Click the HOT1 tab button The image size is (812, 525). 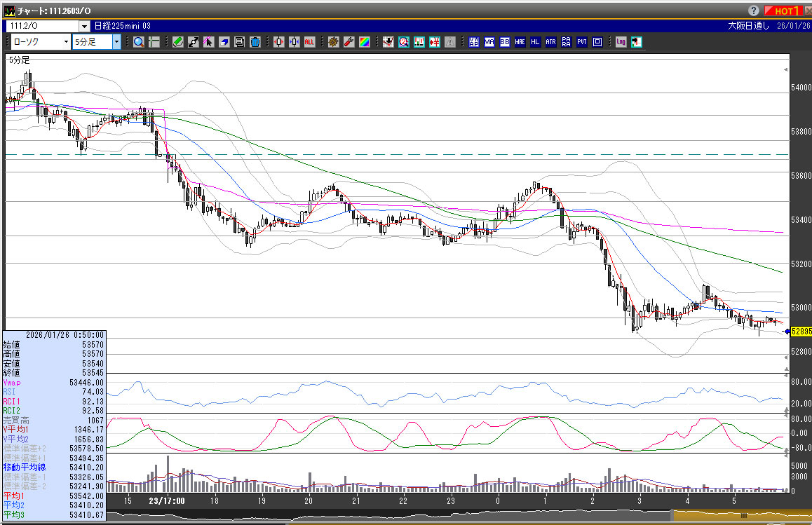click(783, 11)
